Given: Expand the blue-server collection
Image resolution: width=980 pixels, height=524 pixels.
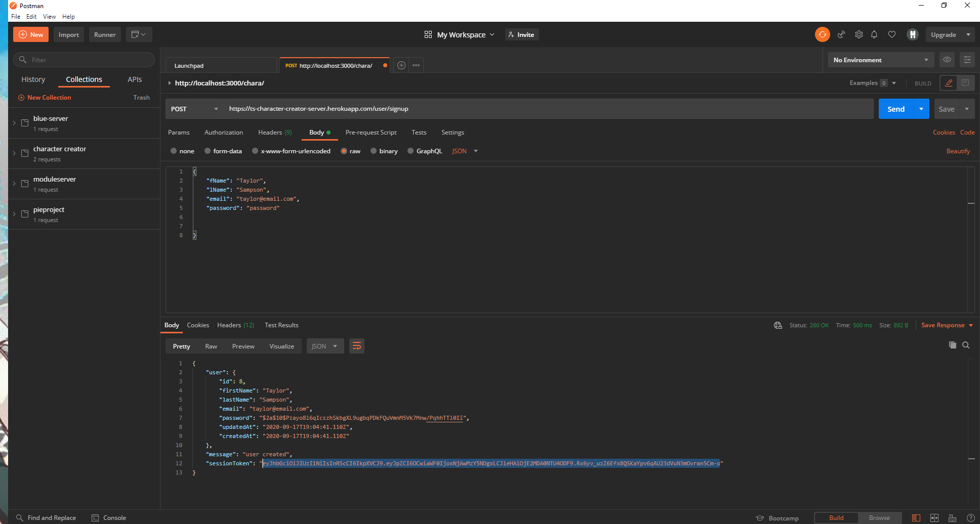Looking at the screenshot, I should point(14,122).
